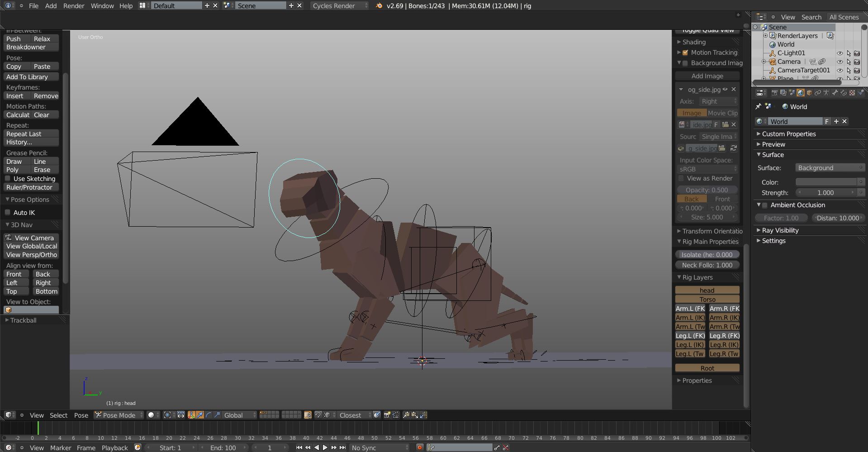Screen dimensions: 868x452
Task: Enable the Ambient Occlusion checkbox
Action: (765, 205)
